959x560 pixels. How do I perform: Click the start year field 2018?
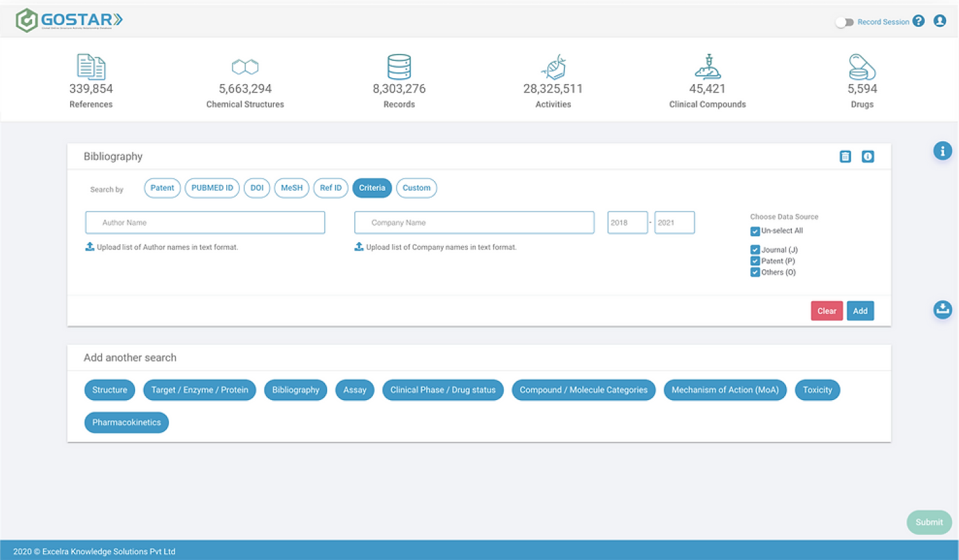(627, 223)
